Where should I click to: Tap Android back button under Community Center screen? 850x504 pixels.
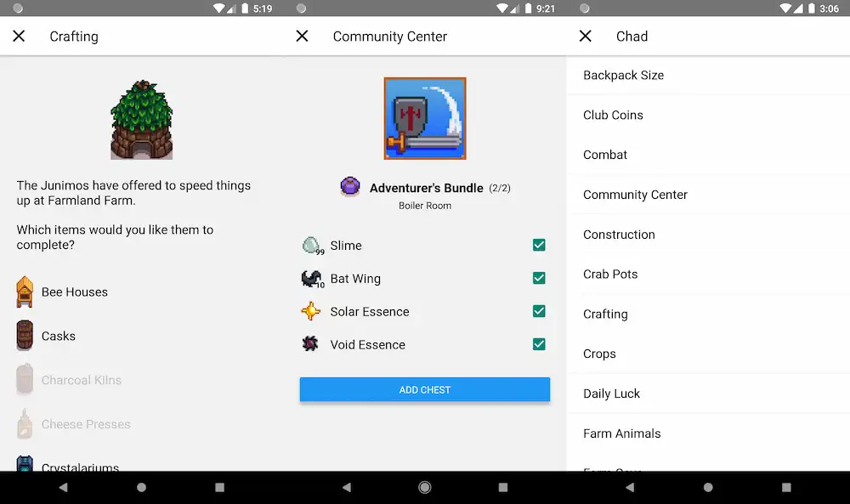coord(347,487)
